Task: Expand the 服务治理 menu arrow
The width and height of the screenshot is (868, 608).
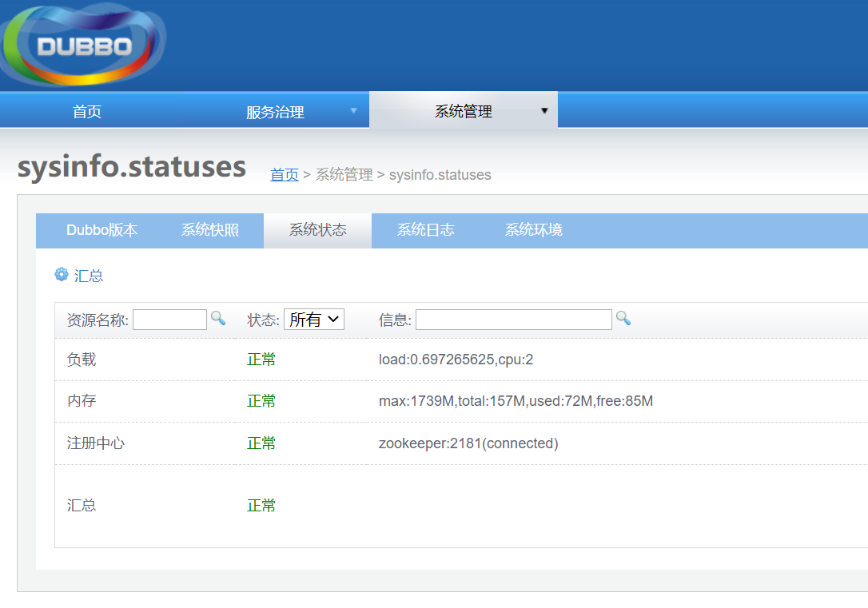Action: 354,112
